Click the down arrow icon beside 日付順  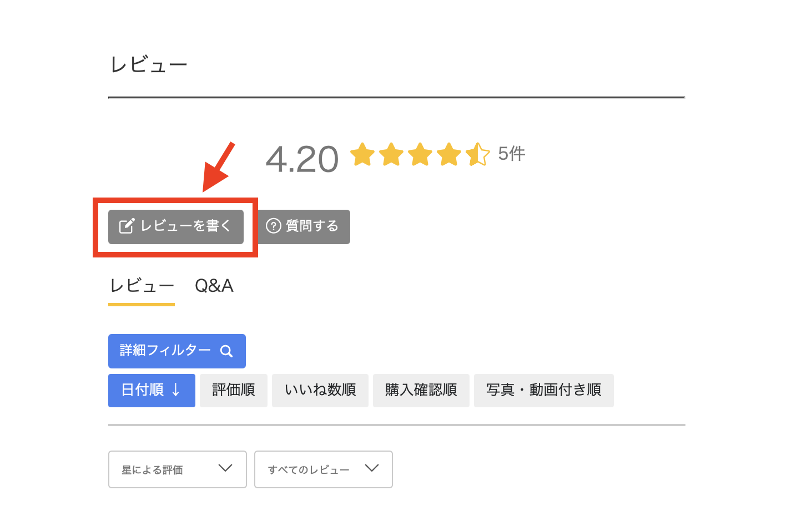point(176,390)
